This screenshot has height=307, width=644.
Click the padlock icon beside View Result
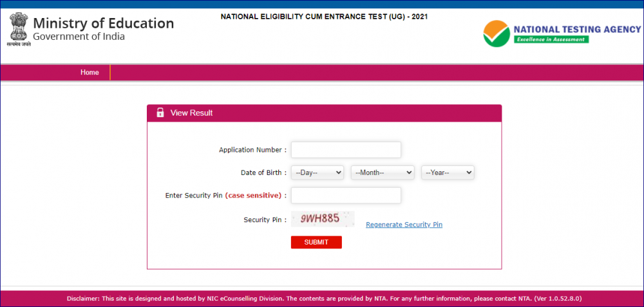tap(160, 113)
